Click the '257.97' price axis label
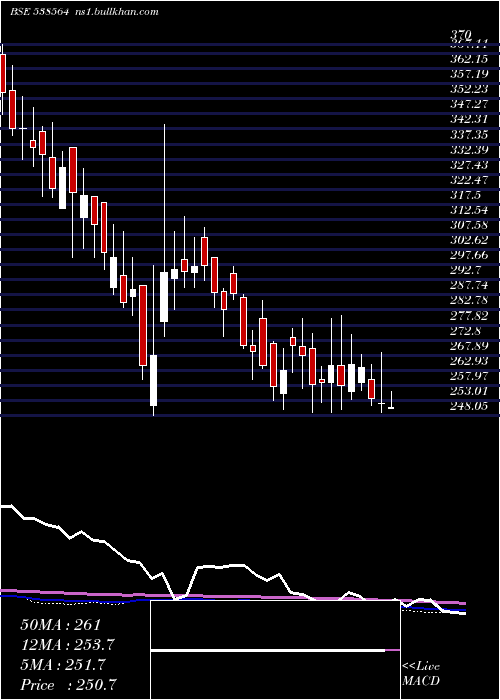 pyautogui.click(x=469, y=376)
